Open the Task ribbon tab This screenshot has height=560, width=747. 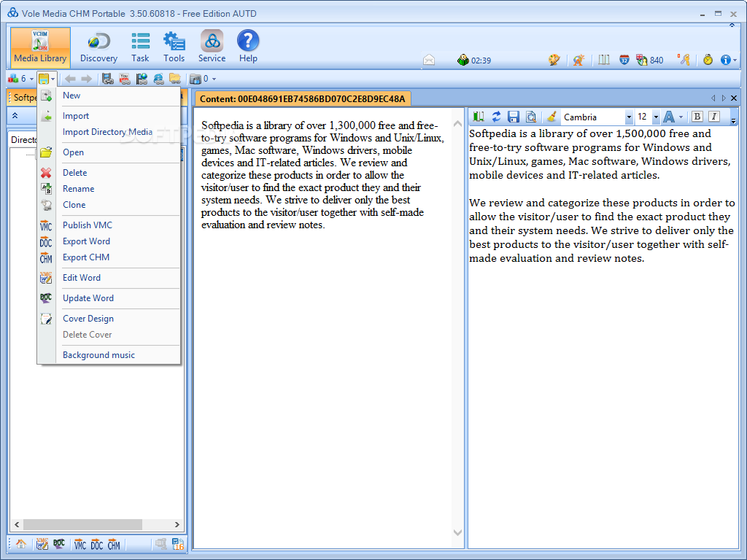click(140, 47)
